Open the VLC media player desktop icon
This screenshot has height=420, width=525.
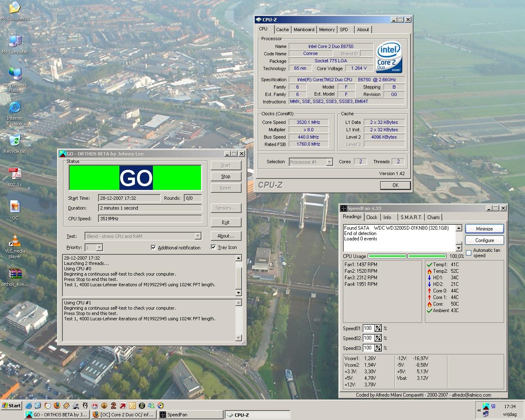(15, 242)
